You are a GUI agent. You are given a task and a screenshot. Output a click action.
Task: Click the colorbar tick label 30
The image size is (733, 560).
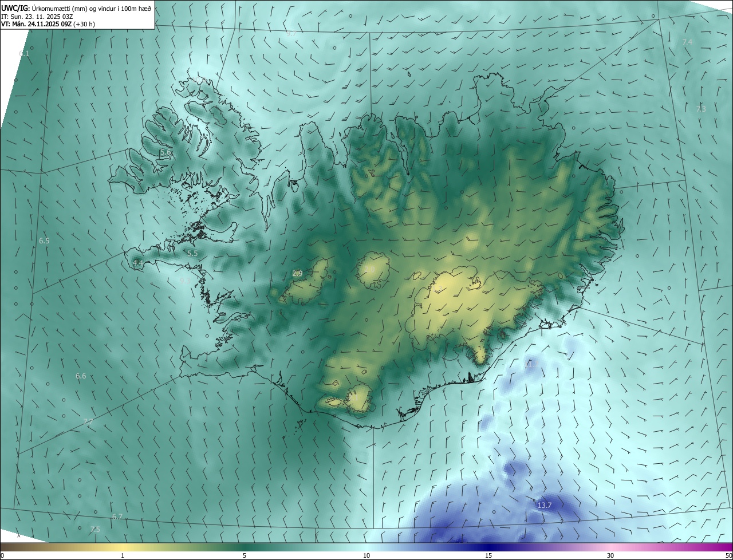610,555
